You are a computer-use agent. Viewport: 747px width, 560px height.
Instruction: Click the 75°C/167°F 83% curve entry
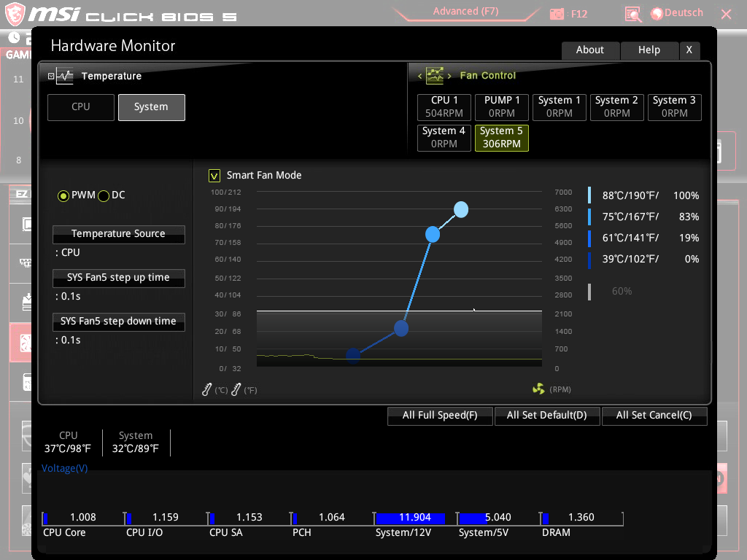(x=644, y=217)
